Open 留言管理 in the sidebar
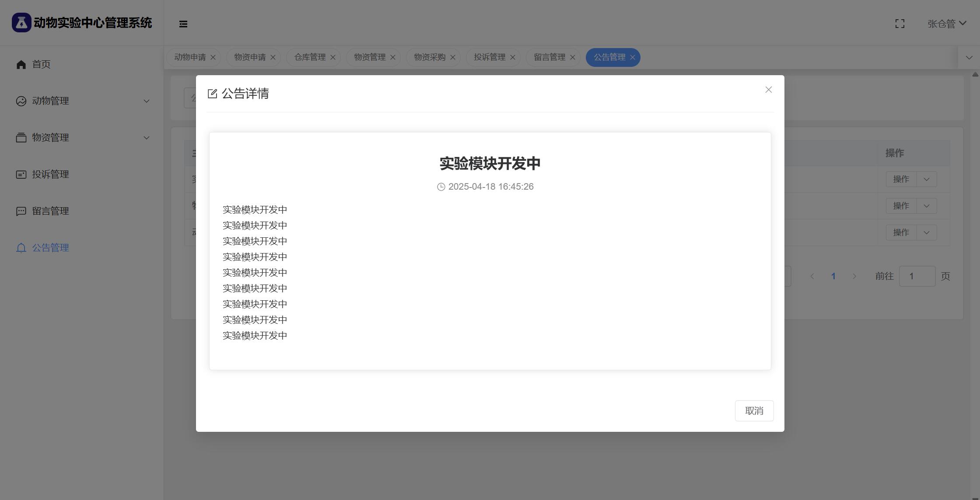The height and width of the screenshot is (500, 980). pyautogui.click(x=50, y=211)
